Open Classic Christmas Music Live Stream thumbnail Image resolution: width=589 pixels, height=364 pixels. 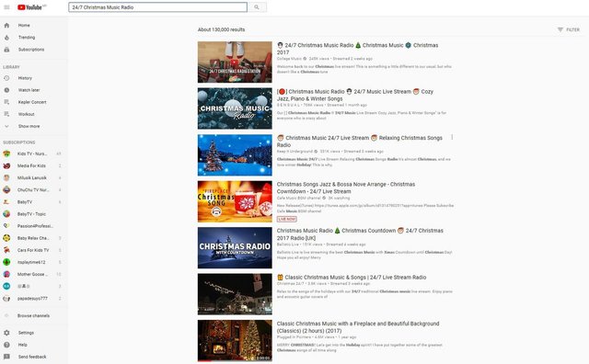tap(235, 294)
